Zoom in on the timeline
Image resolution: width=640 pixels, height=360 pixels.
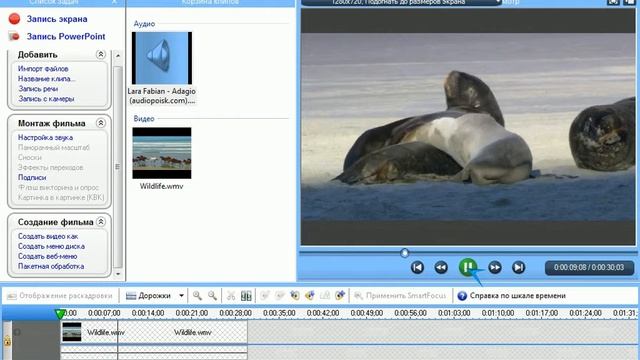[197, 296]
